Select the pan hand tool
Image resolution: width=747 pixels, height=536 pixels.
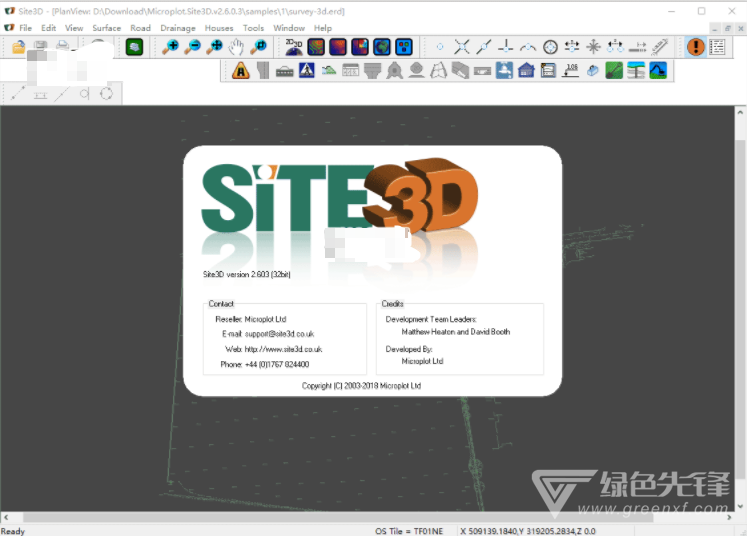[x=237, y=47]
